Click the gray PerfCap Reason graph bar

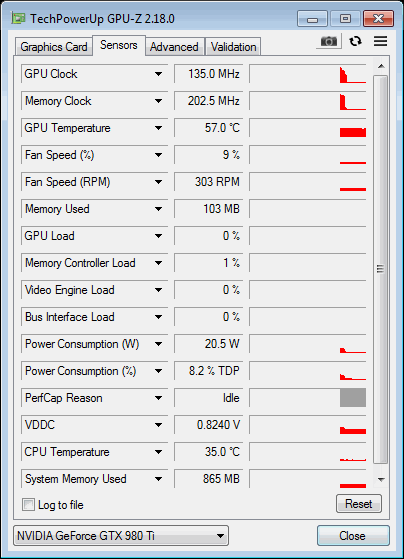tap(353, 398)
